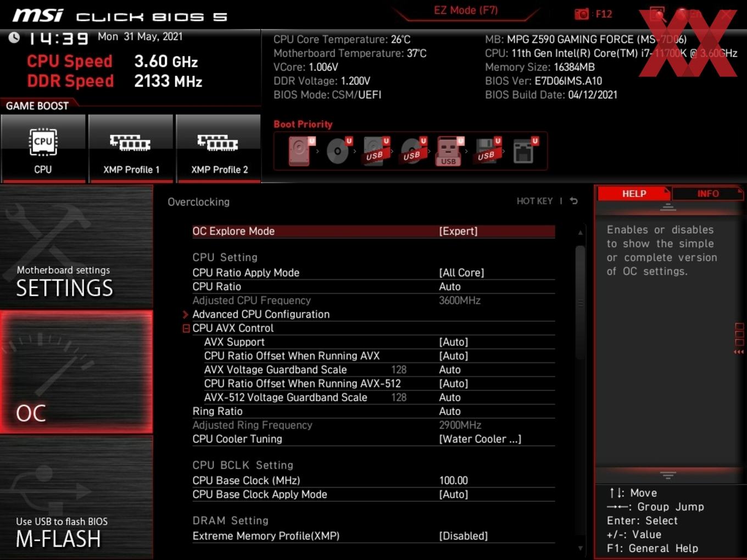Select the USB floppy boot device icon
Screen dimensions: 747x560
coord(487,150)
